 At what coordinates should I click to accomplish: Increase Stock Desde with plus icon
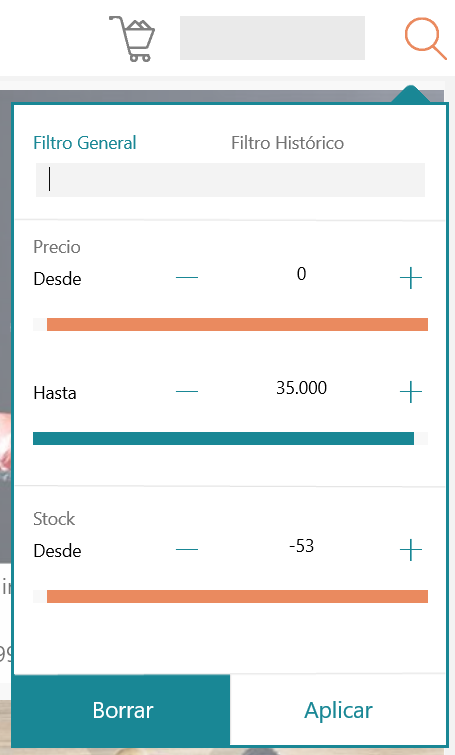(411, 549)
